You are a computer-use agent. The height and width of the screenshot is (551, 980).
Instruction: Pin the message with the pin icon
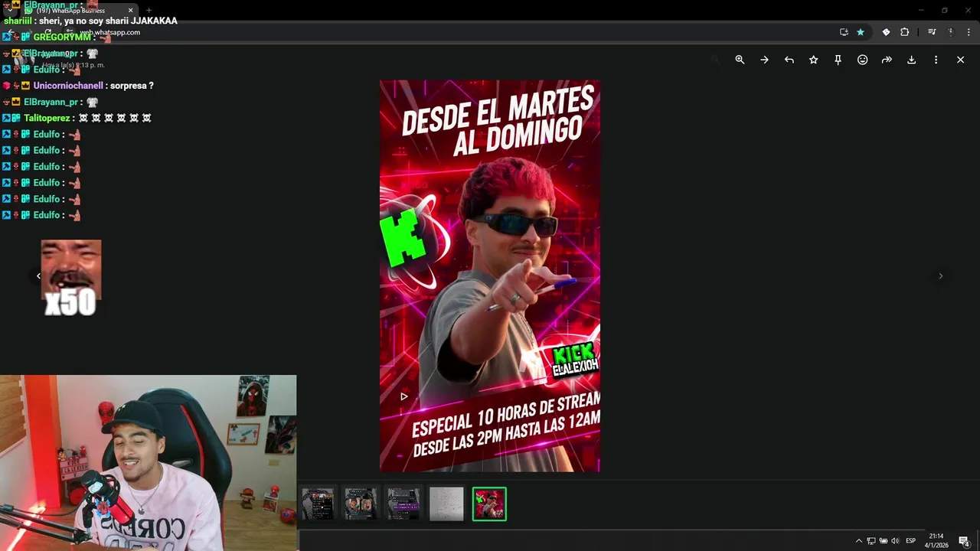[x=838, y=60]
